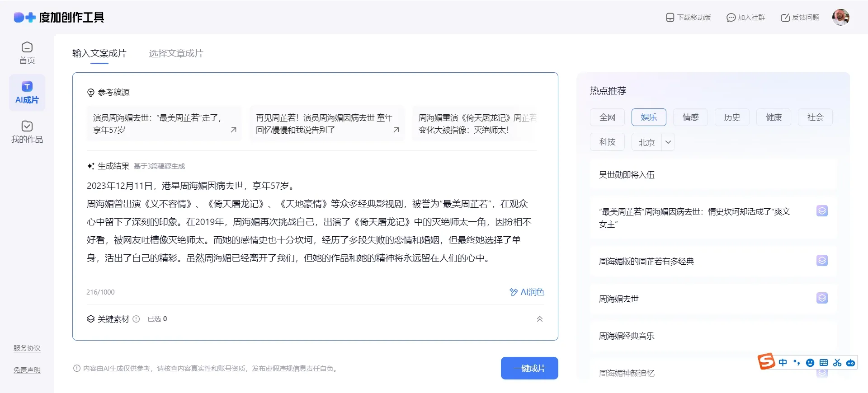Click 反馈问题 in the header

click(800, 18)
